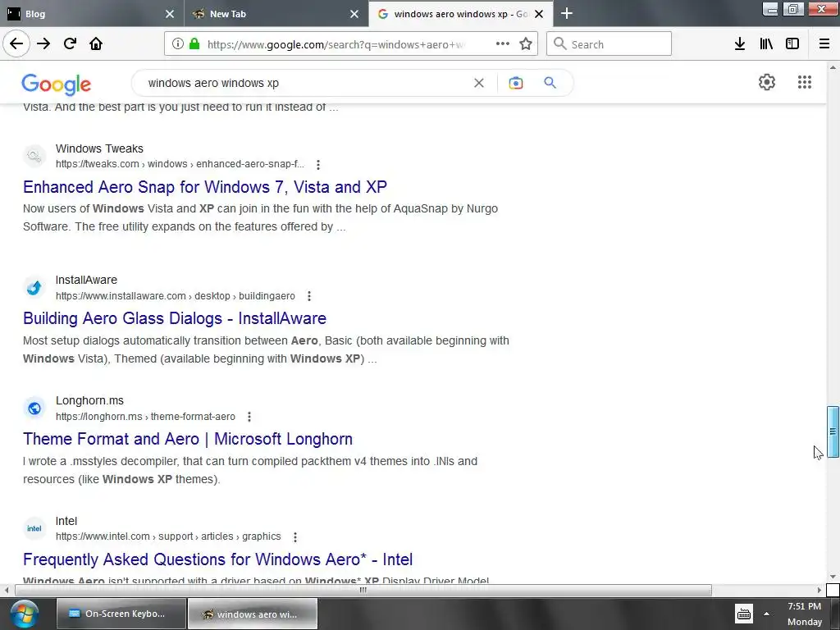Reload the current page

click(70, 43)
